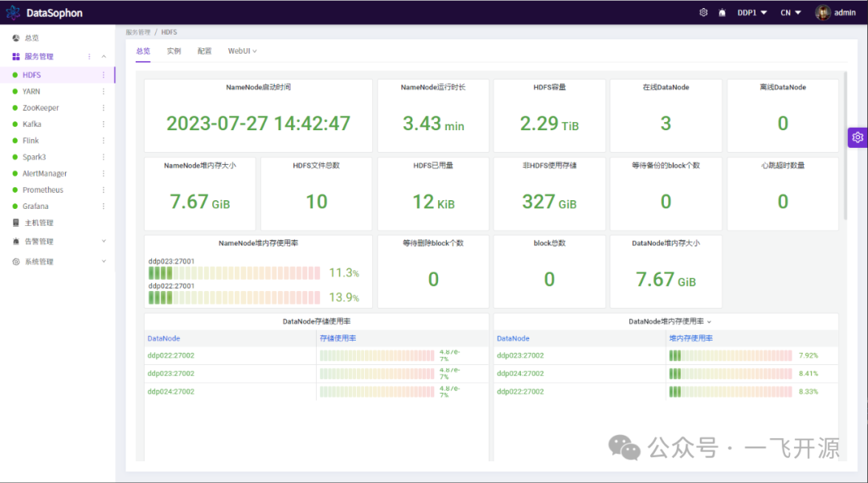
Task: Collapse the 服务管理 sidebar section
Action: pyautogui.click(x=103, y=56)
